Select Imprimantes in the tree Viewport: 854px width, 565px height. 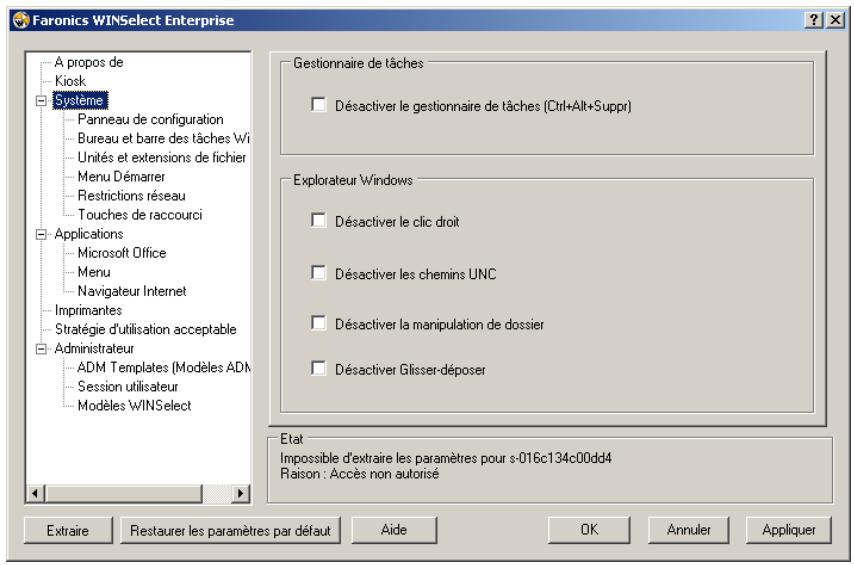pos(88,310)
